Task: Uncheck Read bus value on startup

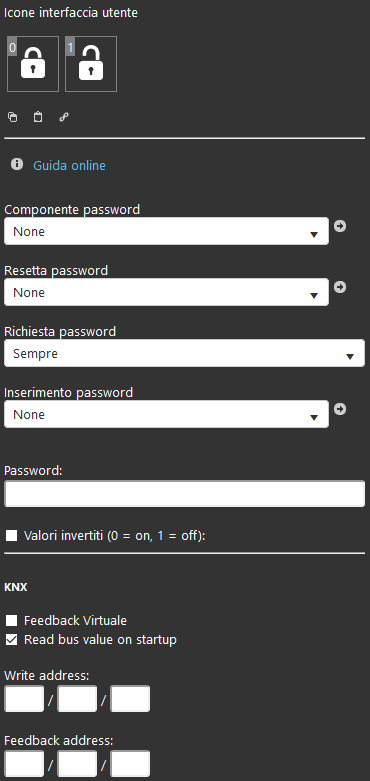Action: click(11, 640)
